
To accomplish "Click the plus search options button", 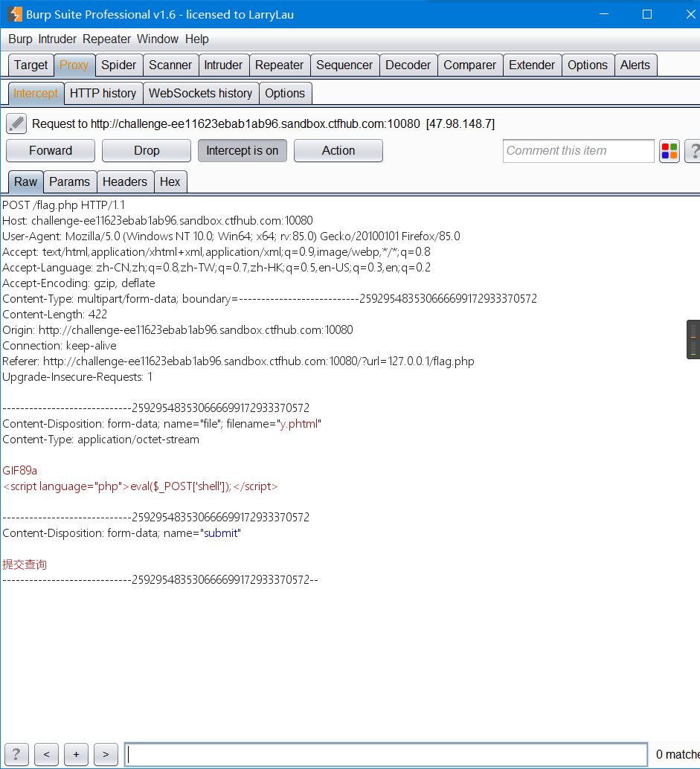I will coord(76,754).
